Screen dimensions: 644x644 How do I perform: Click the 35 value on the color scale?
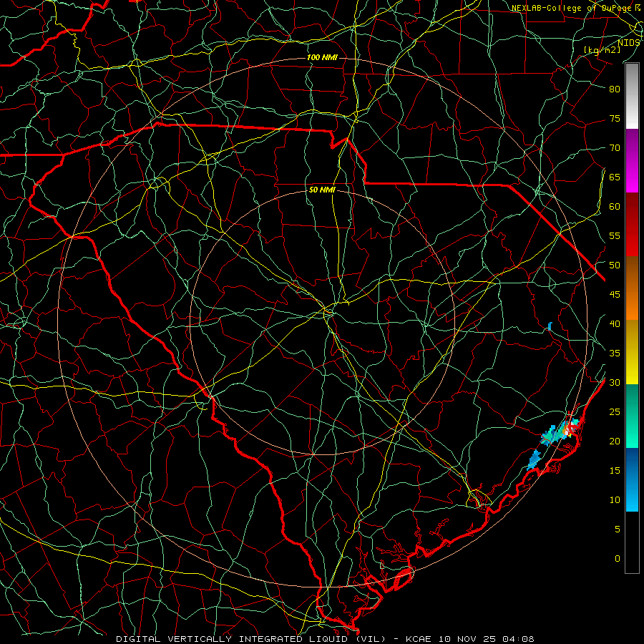615,353
